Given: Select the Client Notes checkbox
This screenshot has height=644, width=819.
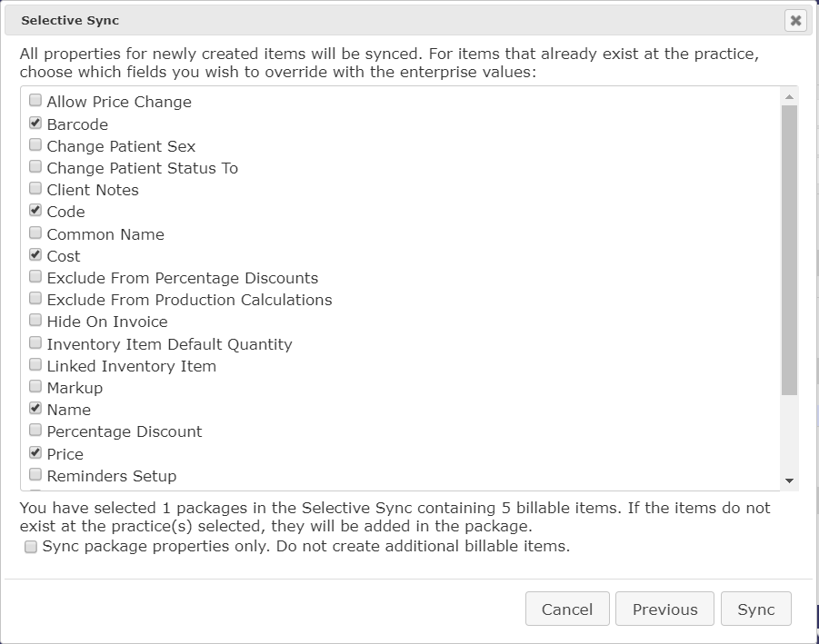Looking at the screenshot, I should pos(35,188).
